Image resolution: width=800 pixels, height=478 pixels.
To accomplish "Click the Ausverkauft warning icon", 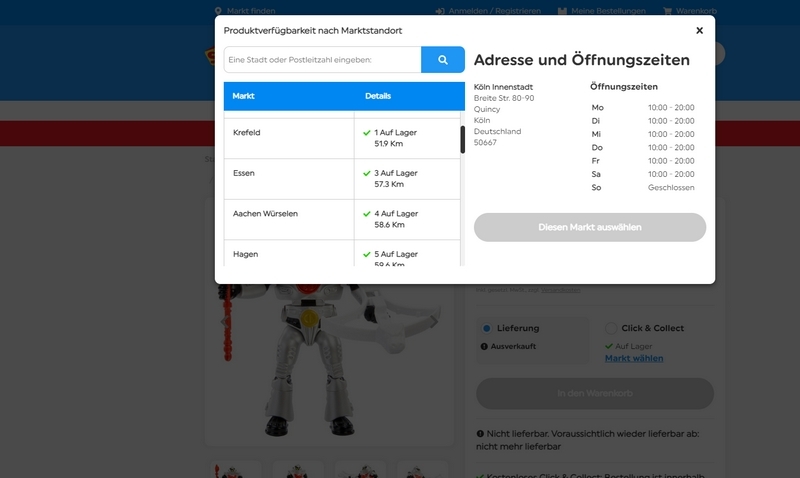I will (x=484, y=346).
